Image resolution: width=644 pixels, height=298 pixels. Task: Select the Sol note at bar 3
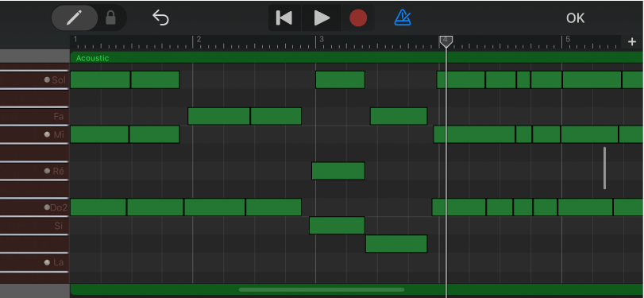(340, 79)
